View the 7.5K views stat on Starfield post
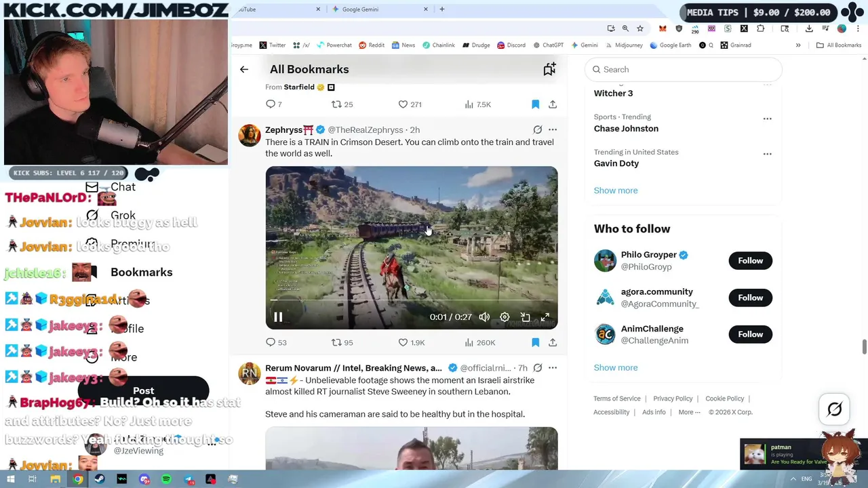The height and width of the screenshot is (488, 868). (478, 104)
